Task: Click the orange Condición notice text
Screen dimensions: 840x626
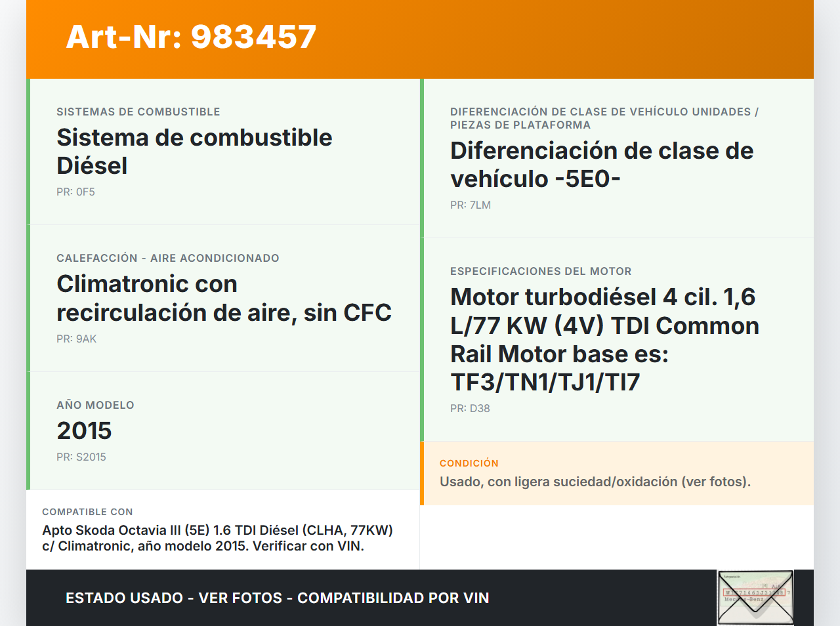Action: [595, 482]
